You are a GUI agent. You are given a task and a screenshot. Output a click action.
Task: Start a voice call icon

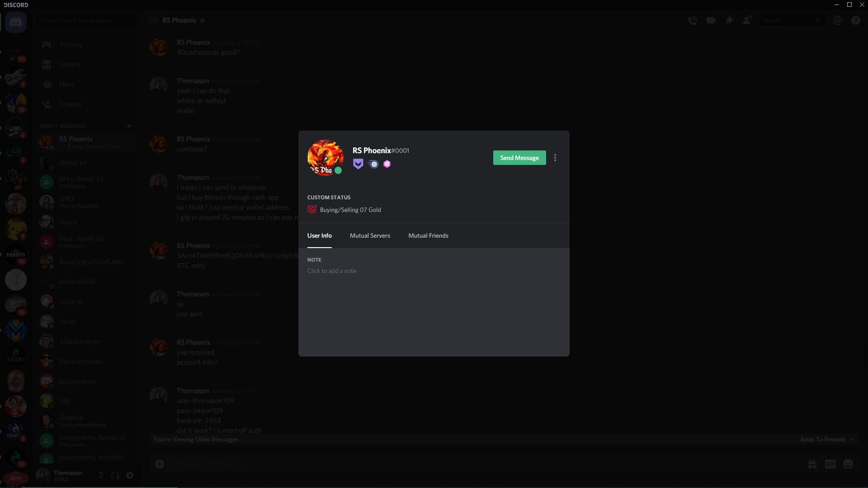click(x=693, y=20)
